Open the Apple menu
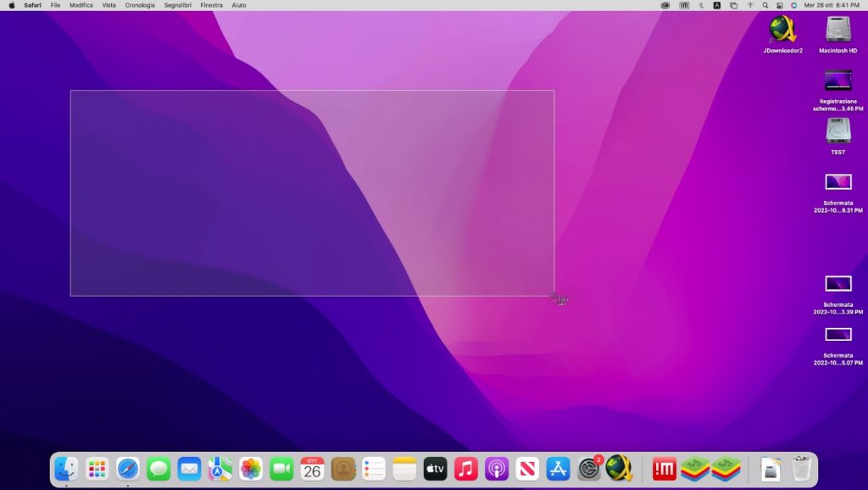 (12, 5)
